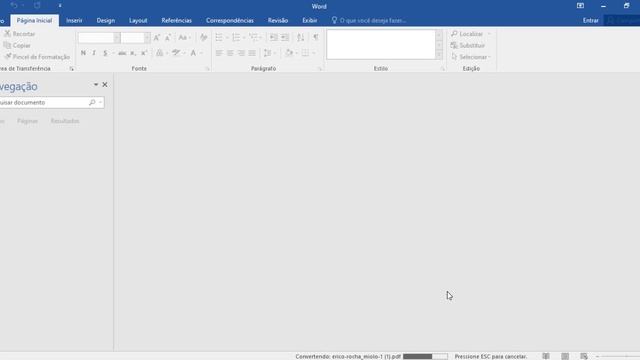Click the sort (A-Z) icon
This screenshot has width=640, height=360.
pyautogui.click(x=300, y=38)
